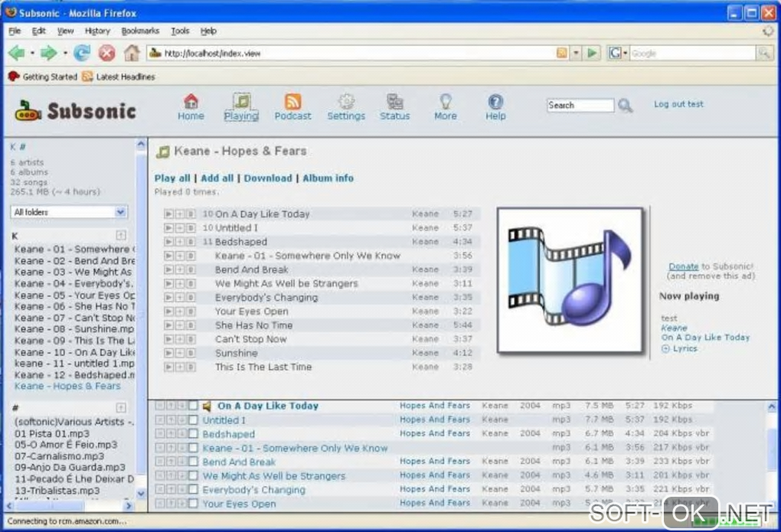The height and width of the screenshot is (532, 781).
Task: Click the sidebar horizontal scrollbar thumb
Action: [50, 506]
